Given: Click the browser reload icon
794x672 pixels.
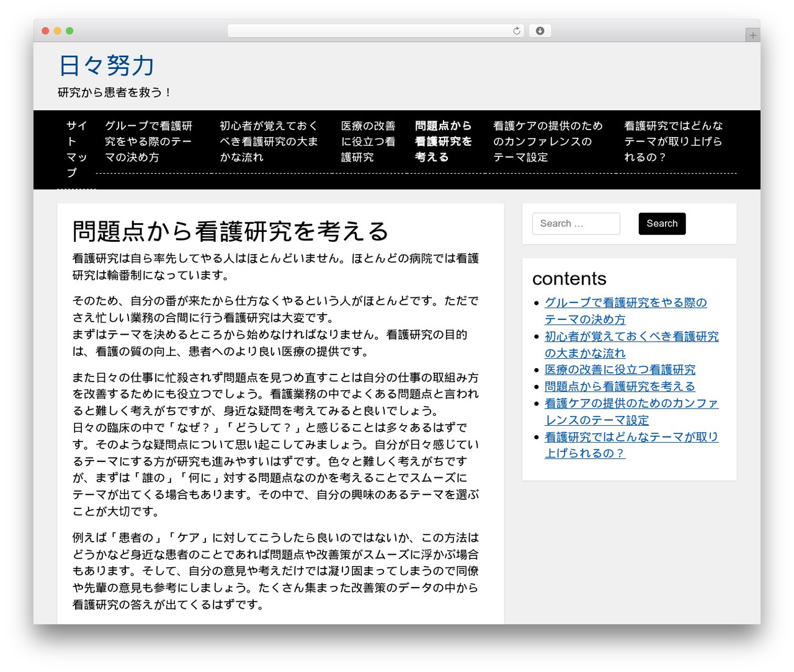Looking at the screenshot, I should (516, 31).
